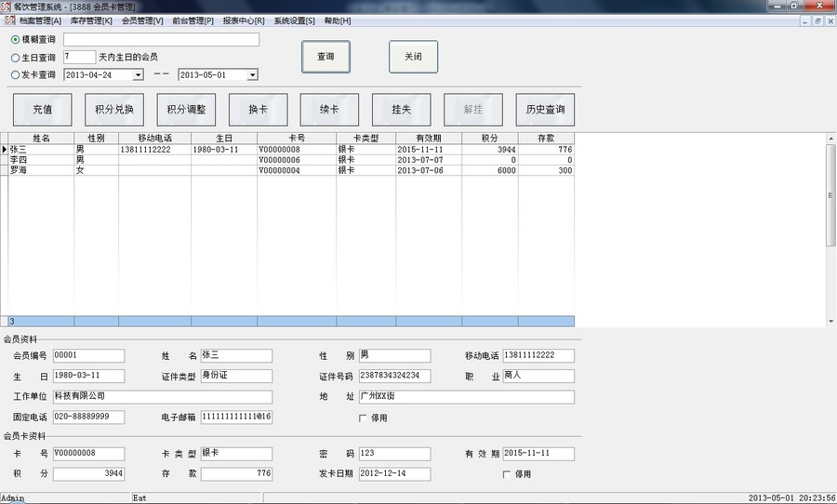Open the 会员管理[V] menu
Screen dimensions: 837x504
[142, 20]
